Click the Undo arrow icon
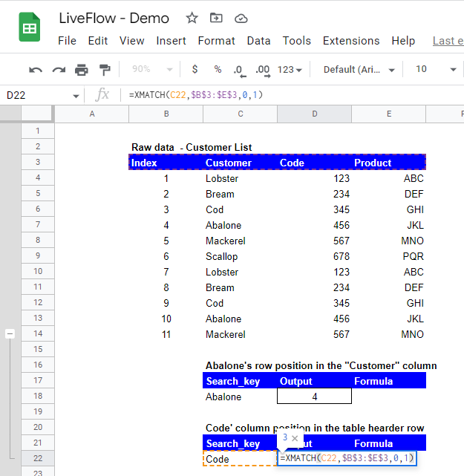 click(36, 70)
